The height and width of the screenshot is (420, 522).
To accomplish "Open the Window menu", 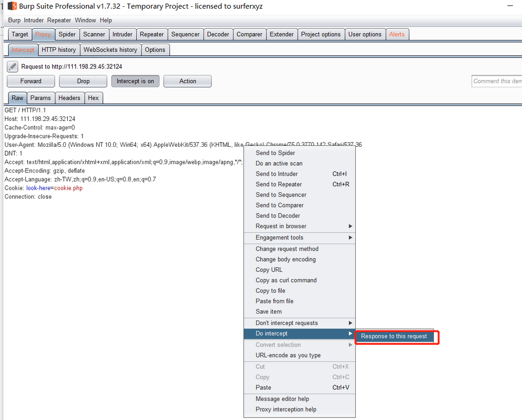I will coord(85,20).
